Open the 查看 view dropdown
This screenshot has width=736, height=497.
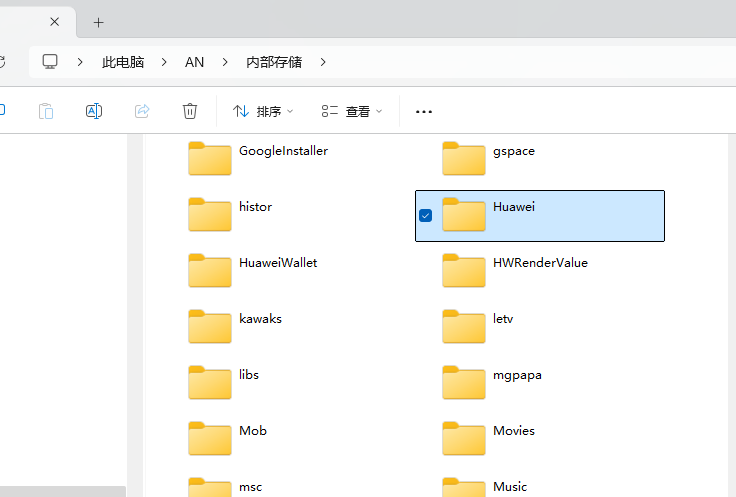(352, 111)
